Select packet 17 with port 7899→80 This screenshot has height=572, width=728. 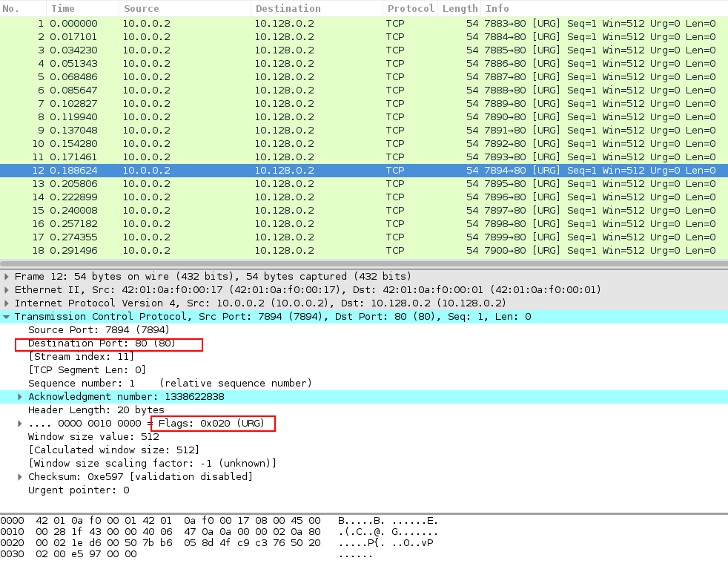tap(364, 237)
